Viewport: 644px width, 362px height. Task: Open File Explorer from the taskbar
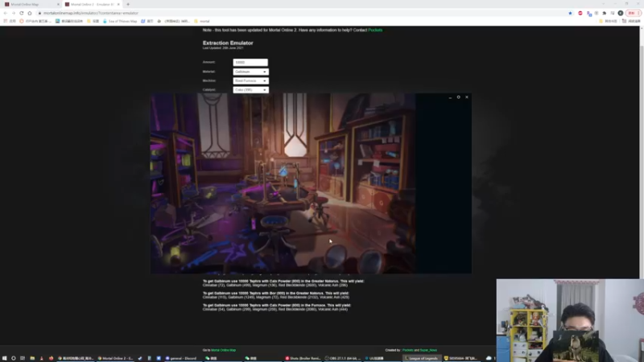click(32, 358)
